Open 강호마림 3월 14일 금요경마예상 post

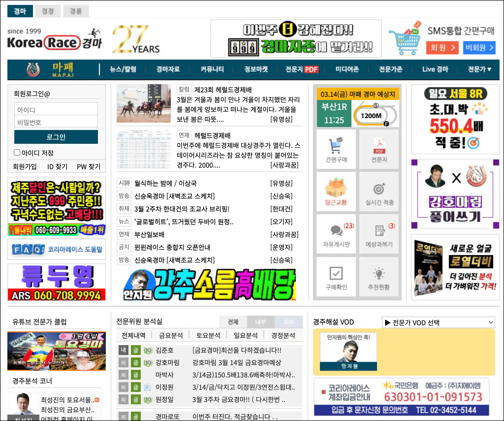point(237,363)
